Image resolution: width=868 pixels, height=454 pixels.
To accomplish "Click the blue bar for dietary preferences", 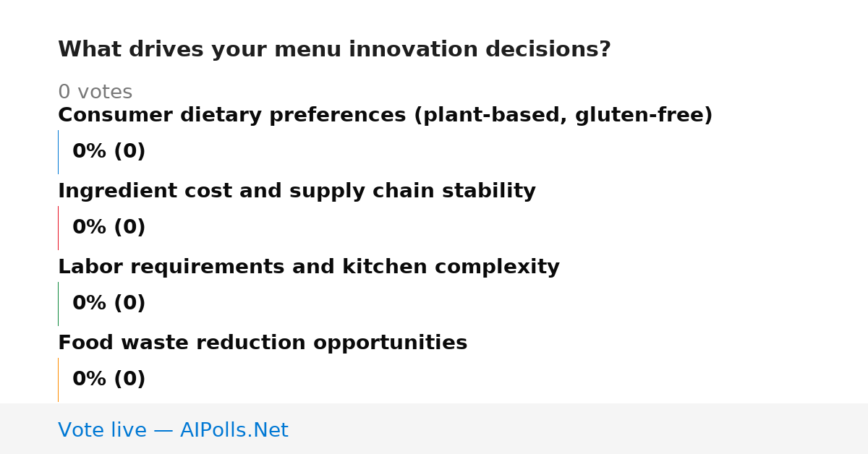I will (x=58, y=152).
